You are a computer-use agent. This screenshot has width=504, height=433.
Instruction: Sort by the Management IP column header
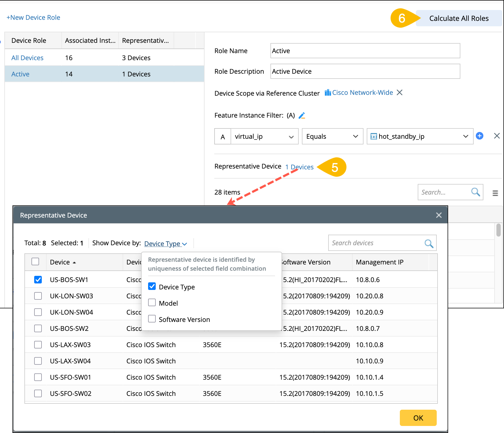pyautogui.click(x=379, y=262)
